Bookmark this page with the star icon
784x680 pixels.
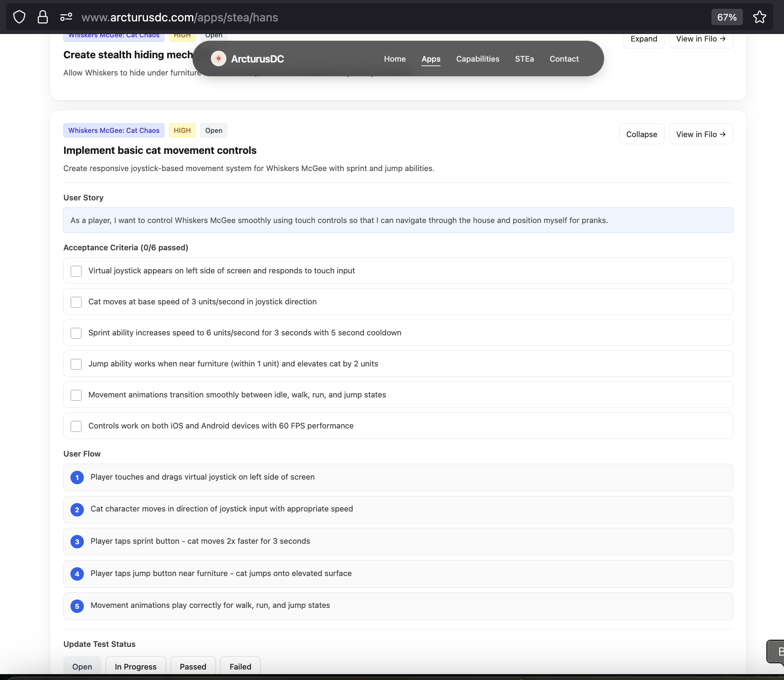[759, 17]
